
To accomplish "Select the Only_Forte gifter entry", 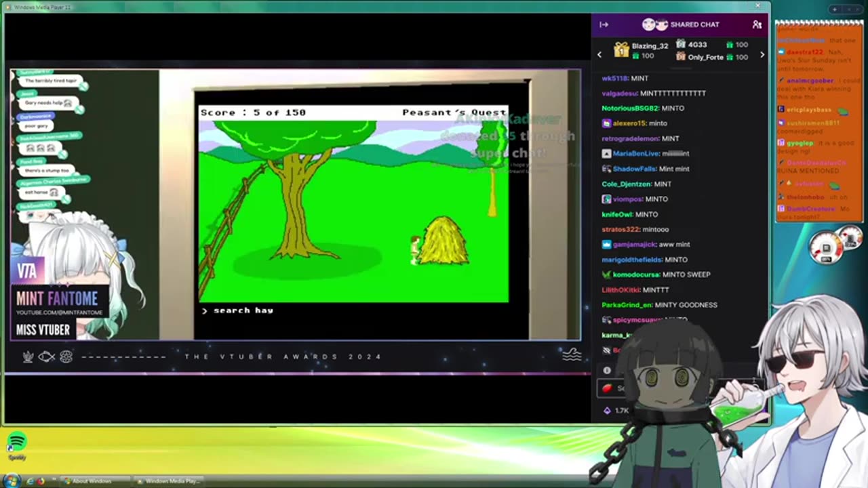I will (x=711, y=57).
